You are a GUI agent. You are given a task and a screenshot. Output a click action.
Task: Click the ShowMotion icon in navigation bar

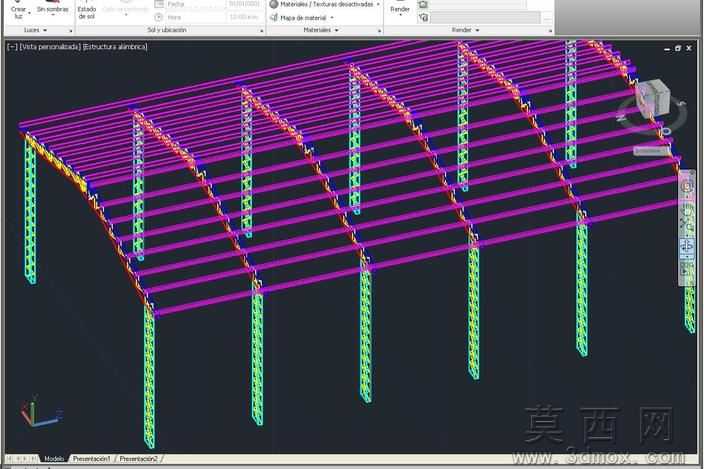tap(687, 270)
